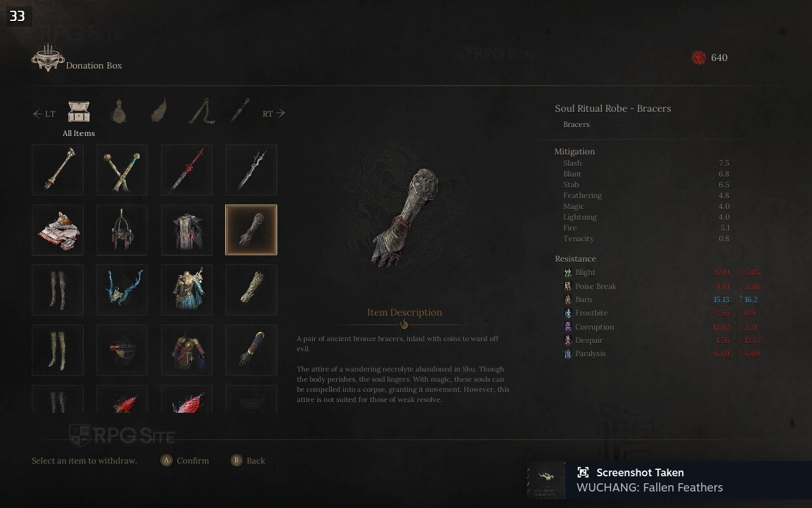The width and height of the screenshot is (812, 508).
Task: Open the Screenshot Taken notification
Action: click(x=669, y=480)
